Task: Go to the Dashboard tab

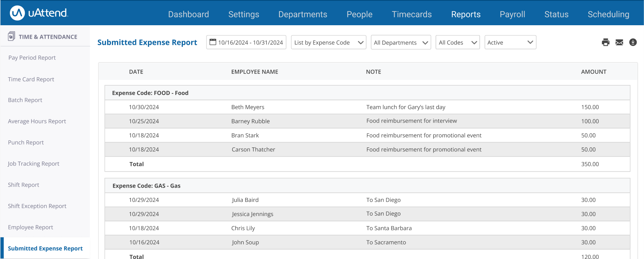Action: [x=188, y=14]
